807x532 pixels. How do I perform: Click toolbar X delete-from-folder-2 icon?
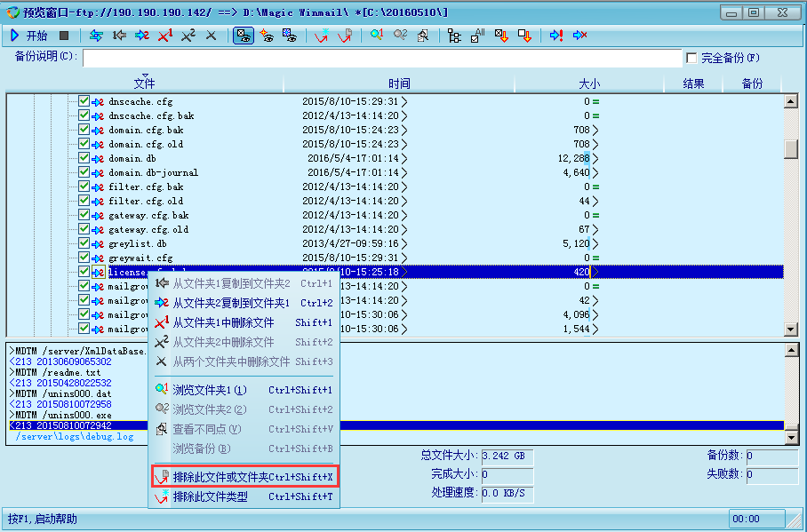point(188,36)
